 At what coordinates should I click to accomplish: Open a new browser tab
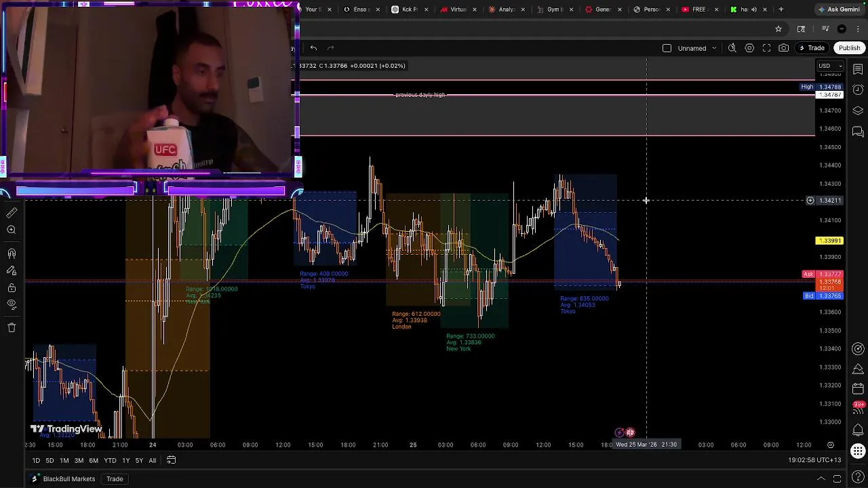coord(781,9)
